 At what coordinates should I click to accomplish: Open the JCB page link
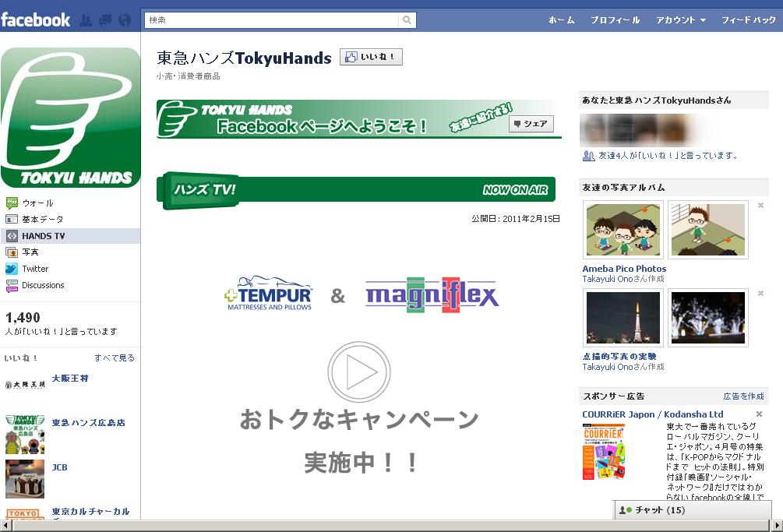(59, 467)
